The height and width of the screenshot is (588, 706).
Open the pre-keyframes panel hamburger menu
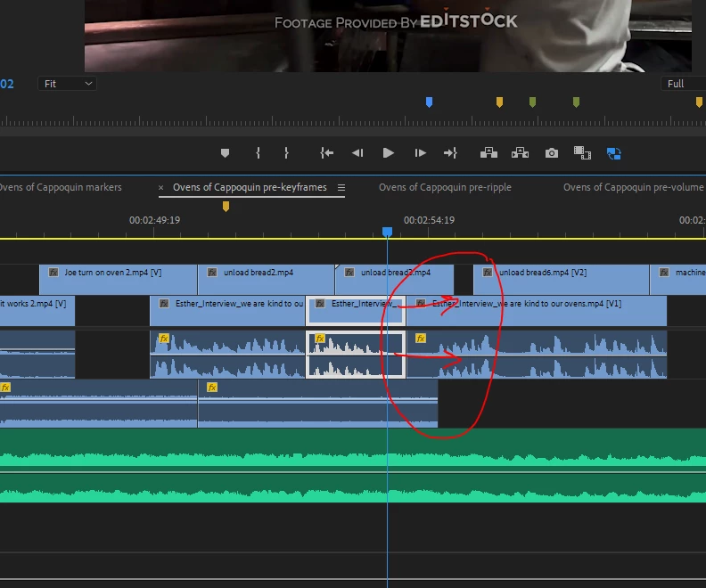(341, 188)
